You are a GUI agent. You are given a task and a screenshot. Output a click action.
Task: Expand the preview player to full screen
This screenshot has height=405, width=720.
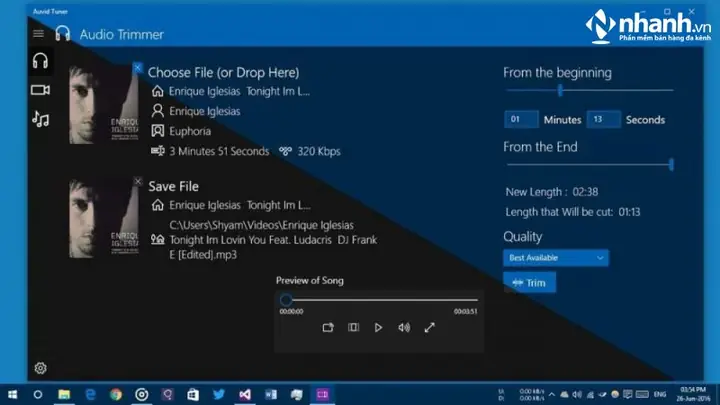click(429, 327)
